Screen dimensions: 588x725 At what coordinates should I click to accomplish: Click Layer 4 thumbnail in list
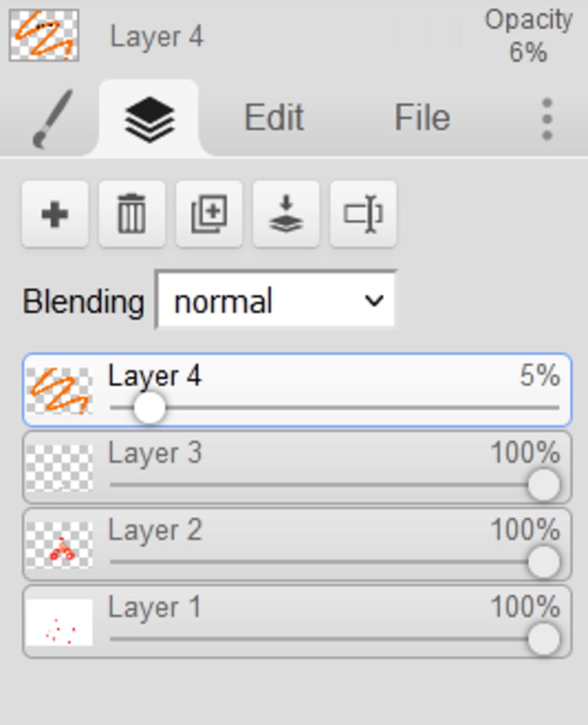(60, 391)
